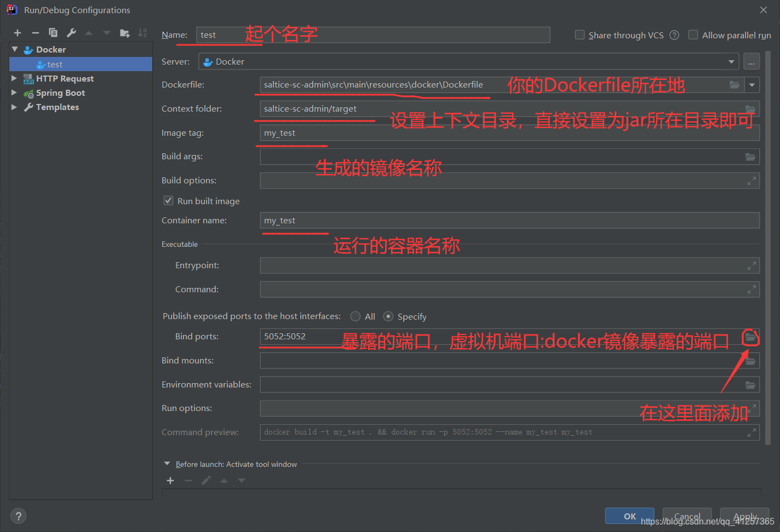Select the test Docker configuration
The image size is (780, 532).
coord(81,64)
